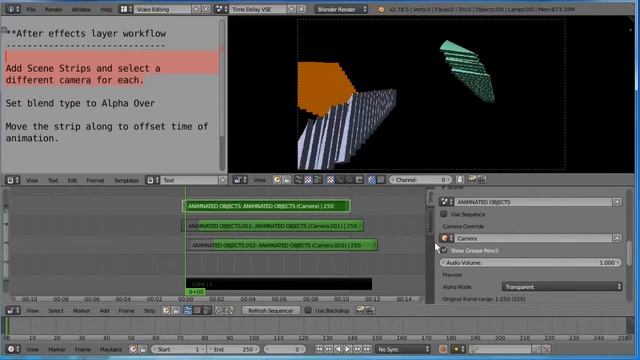The width and height of the screenshot is (640, 360).
Task: Click the End 250 frame field
Action: pyautogui.click(x=234, y=349)
